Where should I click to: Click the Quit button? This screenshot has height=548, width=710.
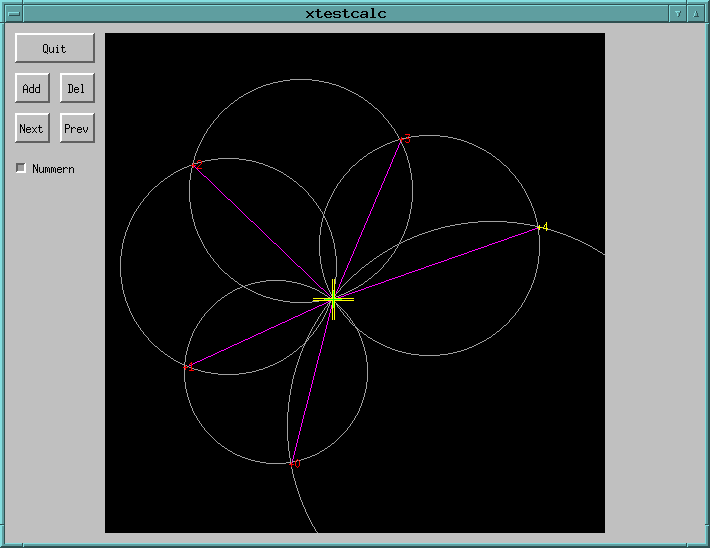tap(54, 48)
